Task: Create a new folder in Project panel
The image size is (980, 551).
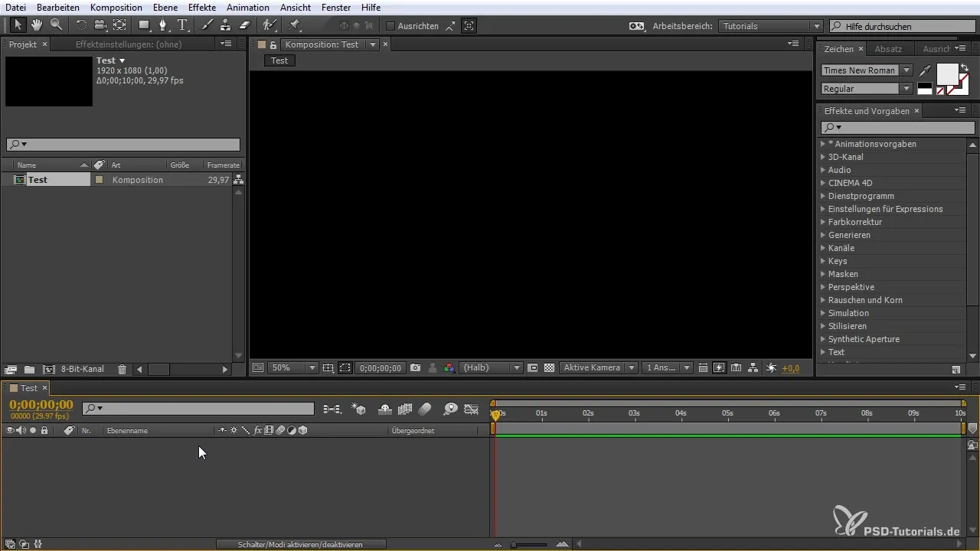Action: 29,370
